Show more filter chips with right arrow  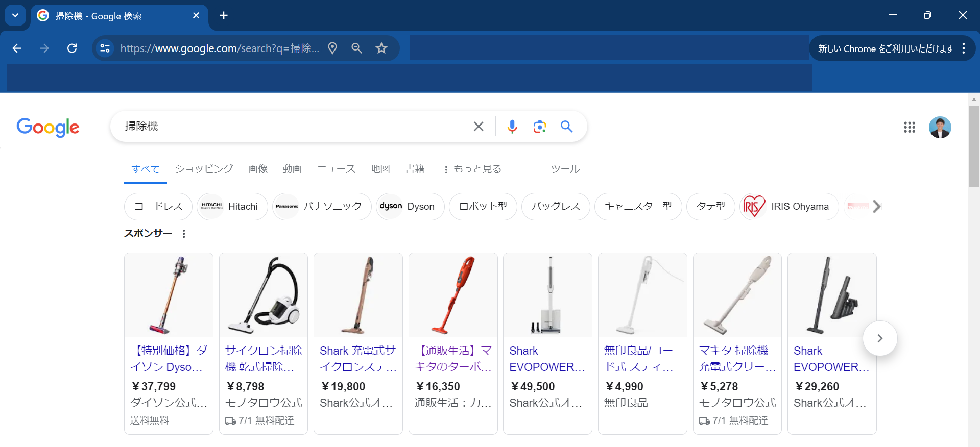[877, 206]
